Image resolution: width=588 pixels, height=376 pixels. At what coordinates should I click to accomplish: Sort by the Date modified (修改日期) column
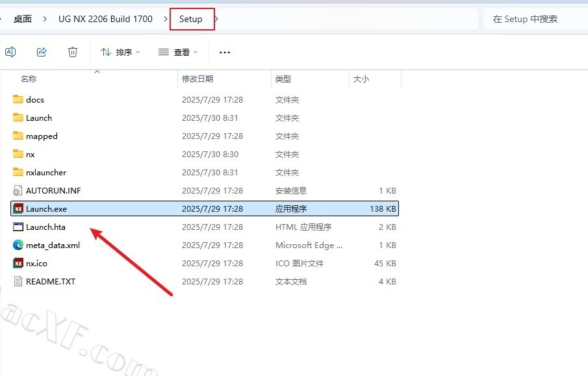tap(198, 79)
